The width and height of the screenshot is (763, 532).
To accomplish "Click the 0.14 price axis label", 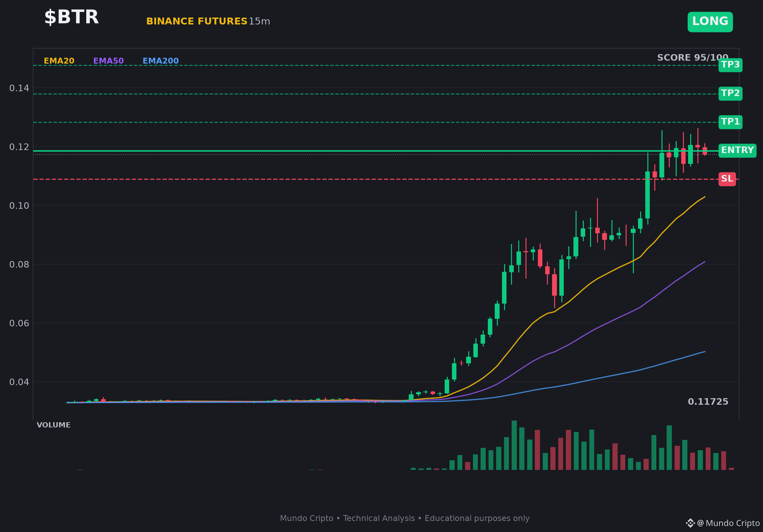I will tap(19, 88).
